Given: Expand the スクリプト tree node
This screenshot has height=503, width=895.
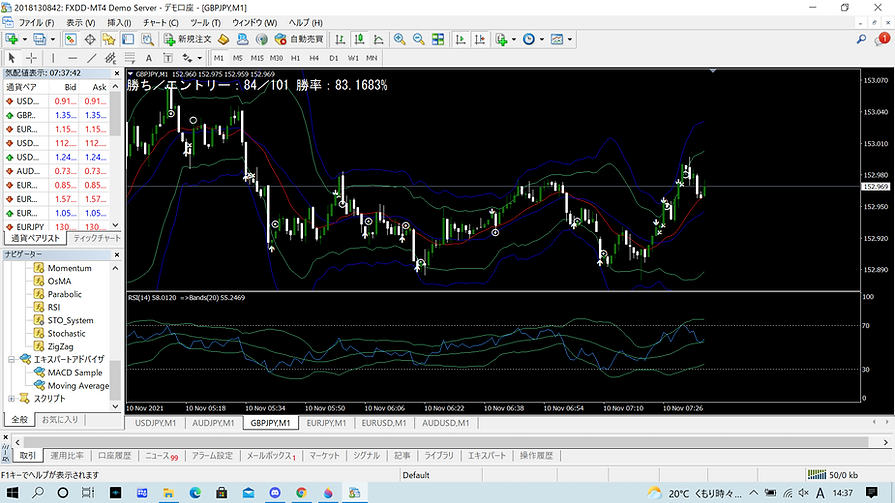Looking at the screenshot, I should pos(11,399).
